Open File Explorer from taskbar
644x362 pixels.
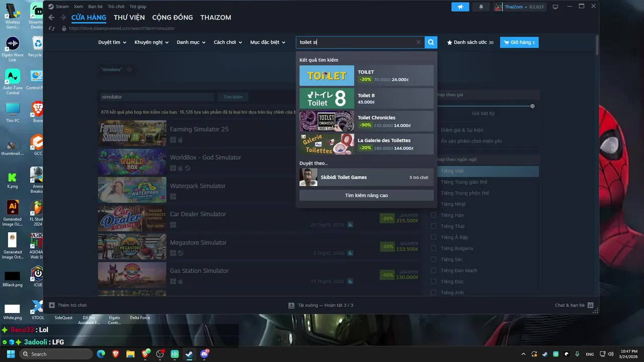point(130,354)
